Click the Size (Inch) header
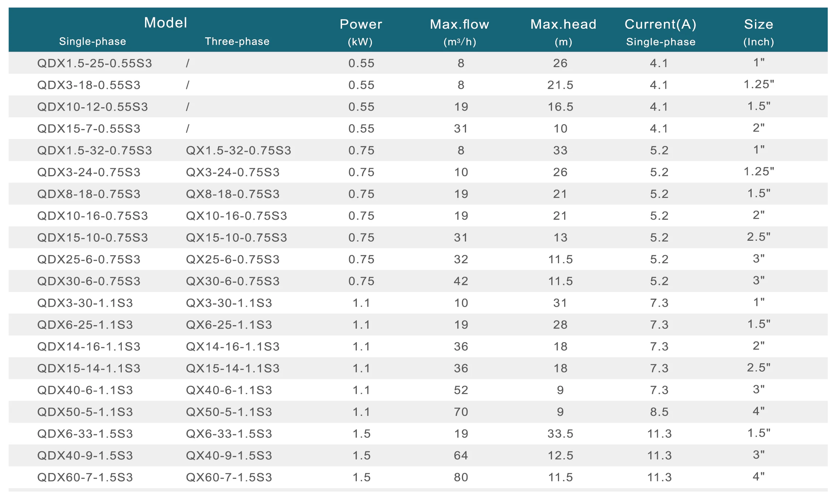The image size is (838, 504). 759,32
